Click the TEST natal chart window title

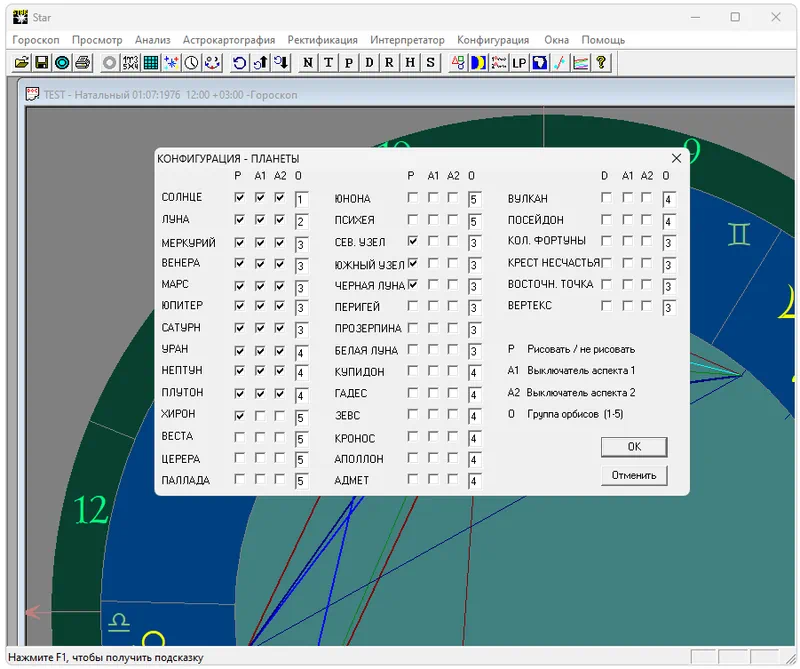pos(170,95)
